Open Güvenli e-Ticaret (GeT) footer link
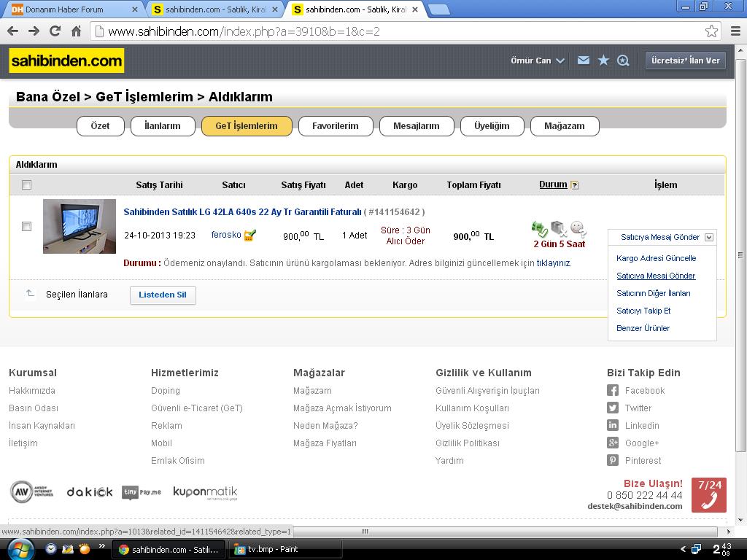 (x=196, y=408)
